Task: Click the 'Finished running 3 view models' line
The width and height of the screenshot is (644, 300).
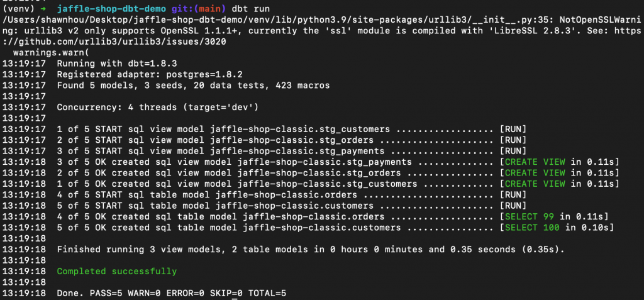Action: click(x=311, y=250)
